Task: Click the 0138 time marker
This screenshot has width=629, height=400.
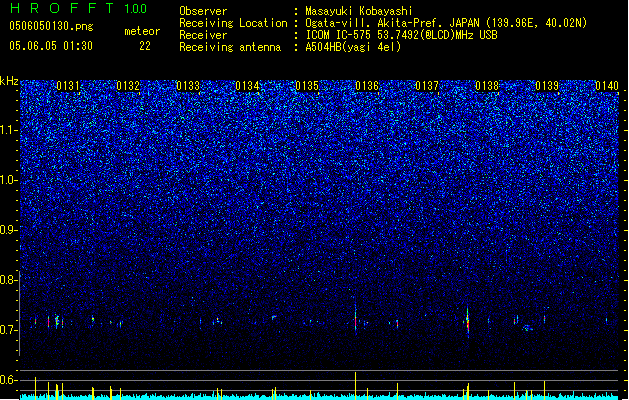Action: tap(487, 86)
